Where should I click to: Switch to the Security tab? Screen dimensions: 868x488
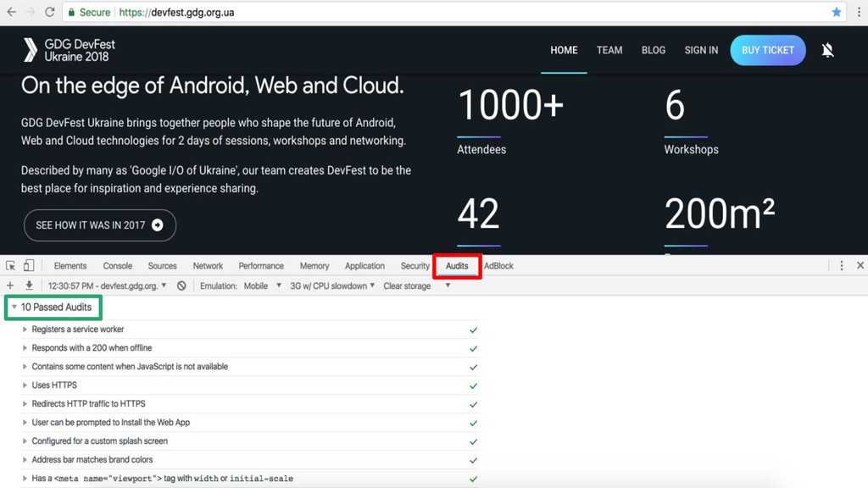point(415,265)
